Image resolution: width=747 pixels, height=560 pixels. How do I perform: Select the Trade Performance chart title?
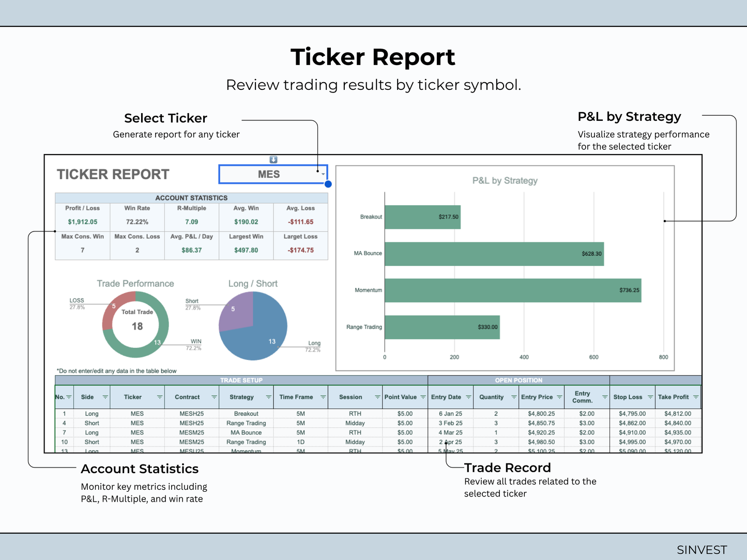(x=135, y=284)
